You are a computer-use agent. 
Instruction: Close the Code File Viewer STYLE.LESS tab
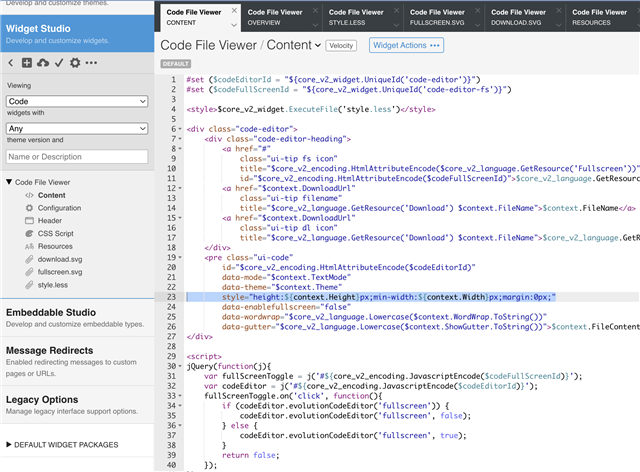click(396, 11)
